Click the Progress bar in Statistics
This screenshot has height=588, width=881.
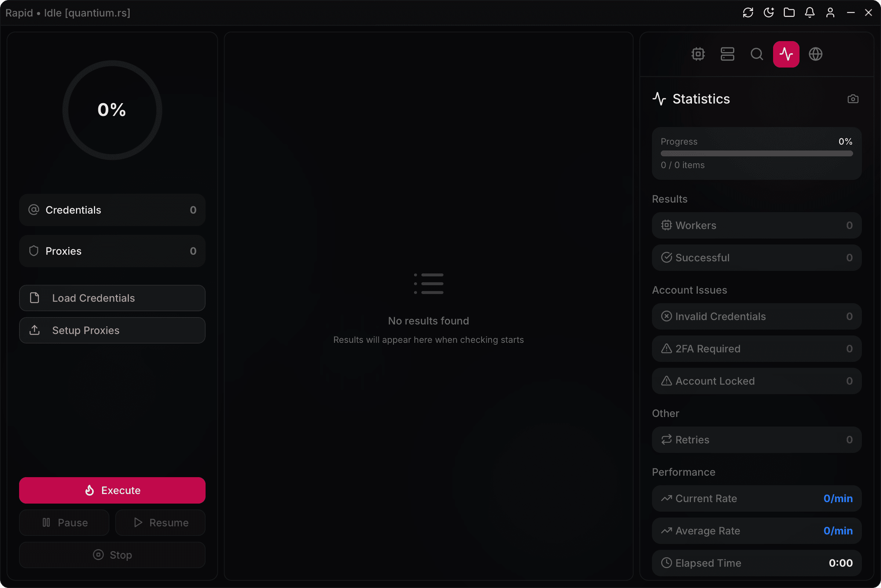click(x=757, y=153)
